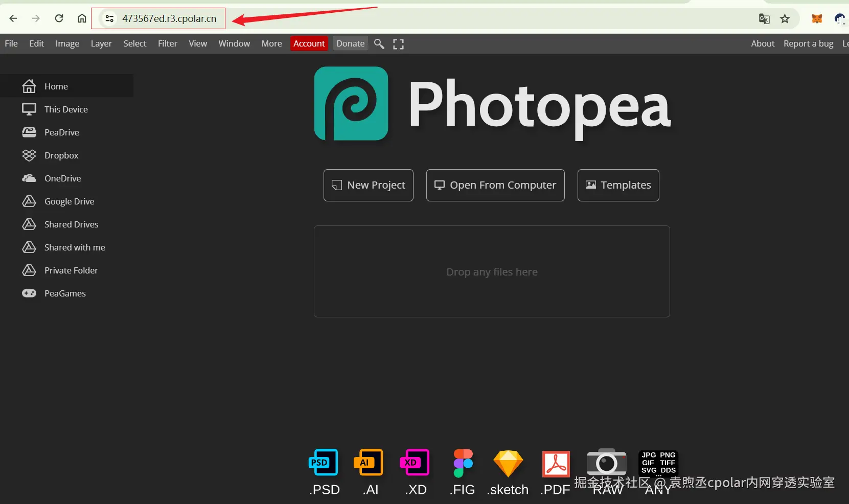The image size is (849, 504).
Task: Open OneDrive in the sidebar
Action: coord(66,178)
